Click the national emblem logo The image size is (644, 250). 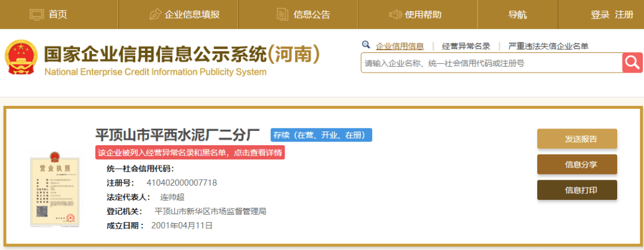click(x=21, y=58)
